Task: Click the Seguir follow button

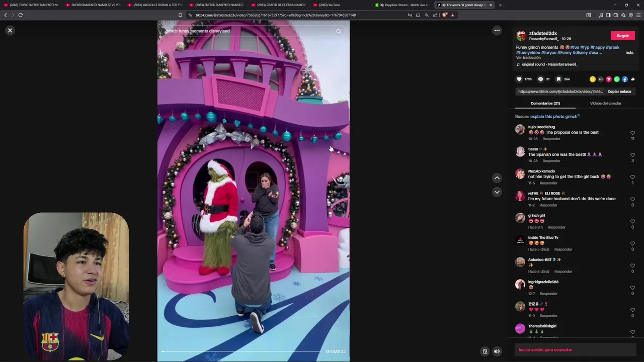Action: (x=622, y=36)
